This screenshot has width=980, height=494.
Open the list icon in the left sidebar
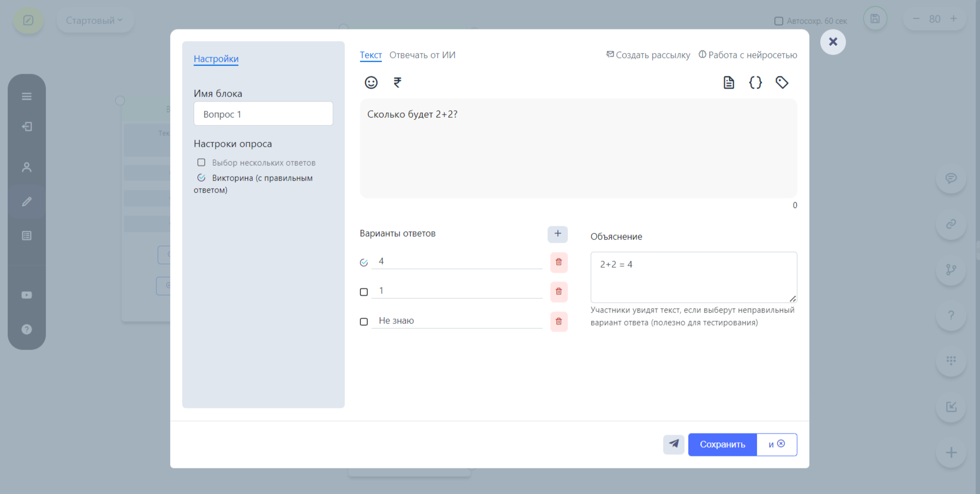pos(27,236)
